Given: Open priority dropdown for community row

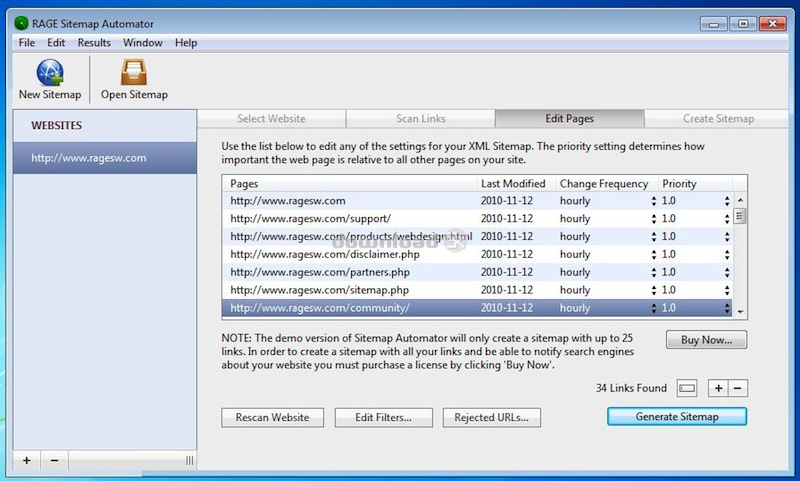Looking at the screenshot, I should 727,308.
